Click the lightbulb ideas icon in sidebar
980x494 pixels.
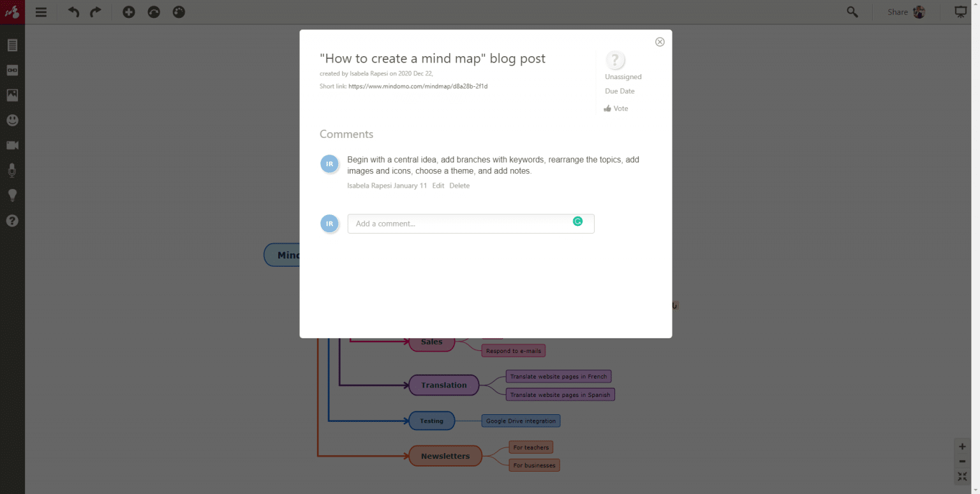[12, 195]
